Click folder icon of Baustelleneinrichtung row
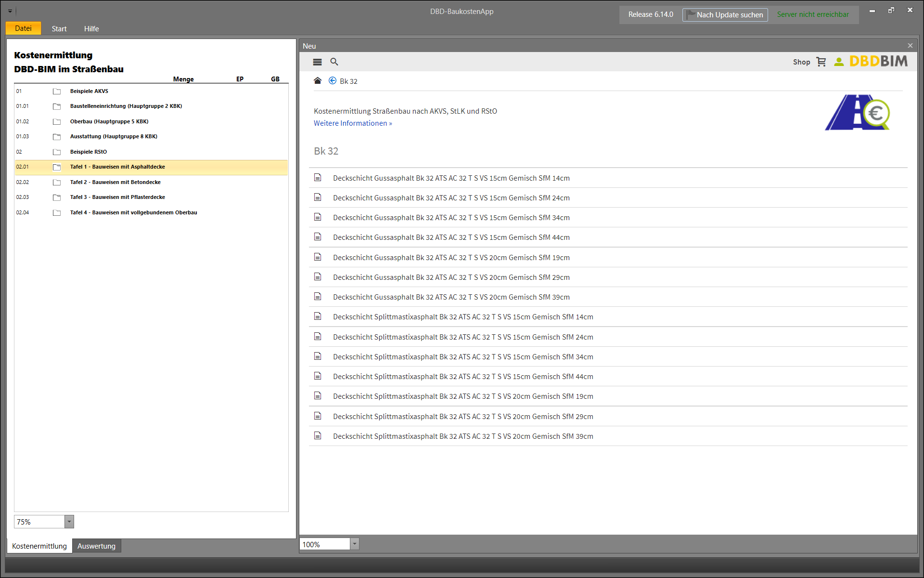Image resolution: width=924 pixels, height=578 pixels. coord(57,106)
